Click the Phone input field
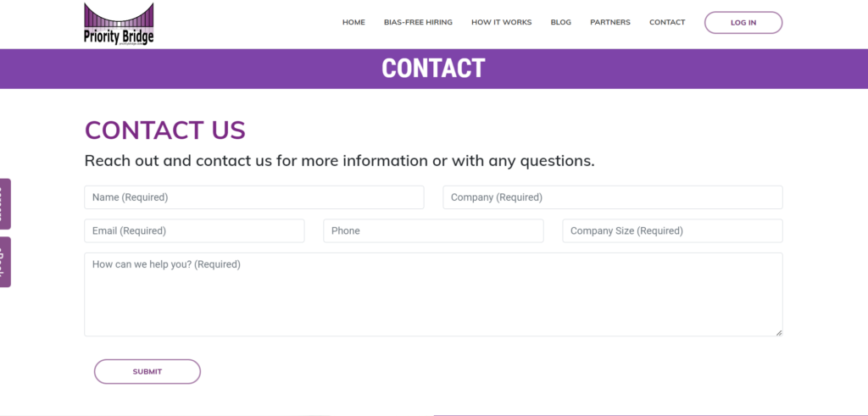The image size is (868, 416). click(x=433, y=230)
